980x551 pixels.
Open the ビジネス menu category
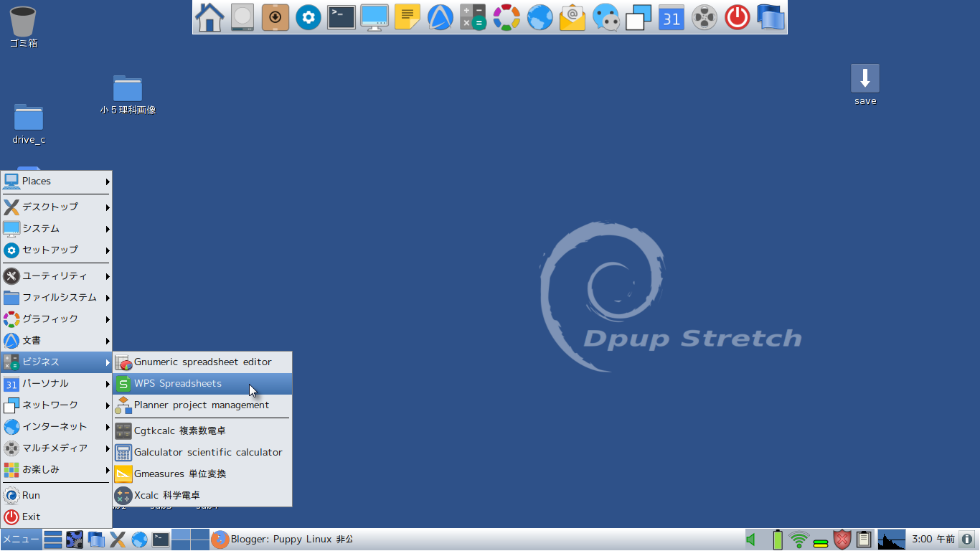pyautogui.click(x=56, y=362)
